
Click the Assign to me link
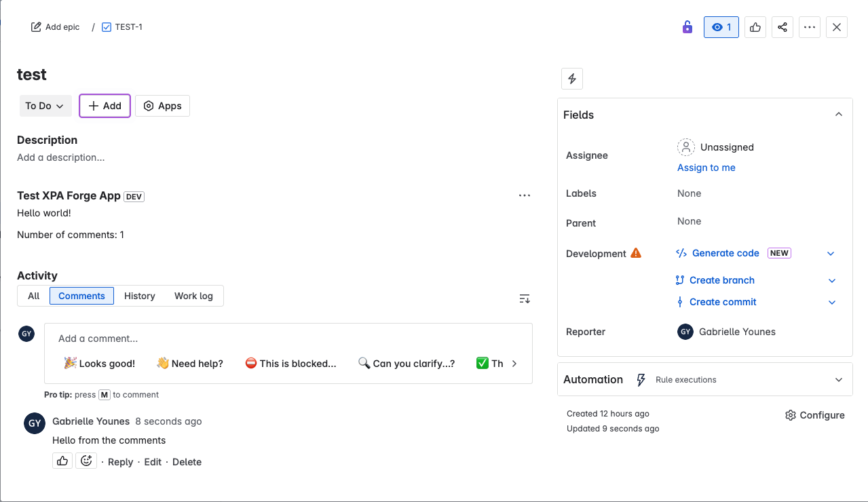[x=706, y=168]
